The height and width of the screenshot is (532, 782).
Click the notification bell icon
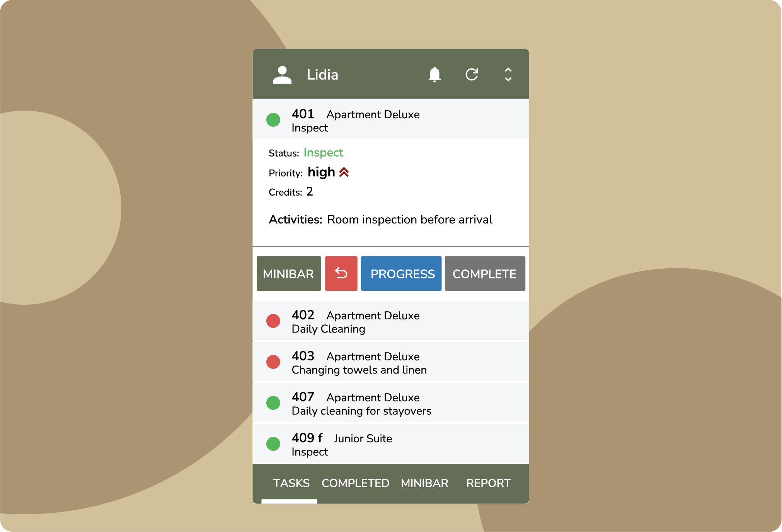click(435, 75)
